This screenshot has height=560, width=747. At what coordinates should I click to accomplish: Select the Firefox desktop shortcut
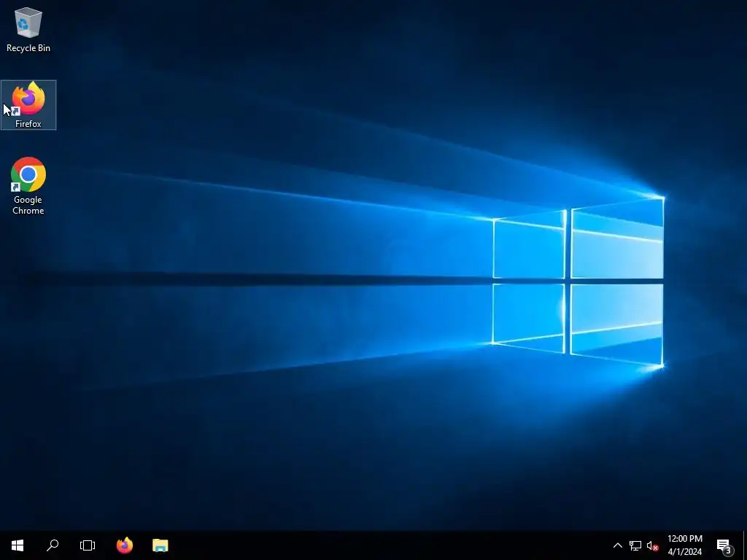click(28, 105)
